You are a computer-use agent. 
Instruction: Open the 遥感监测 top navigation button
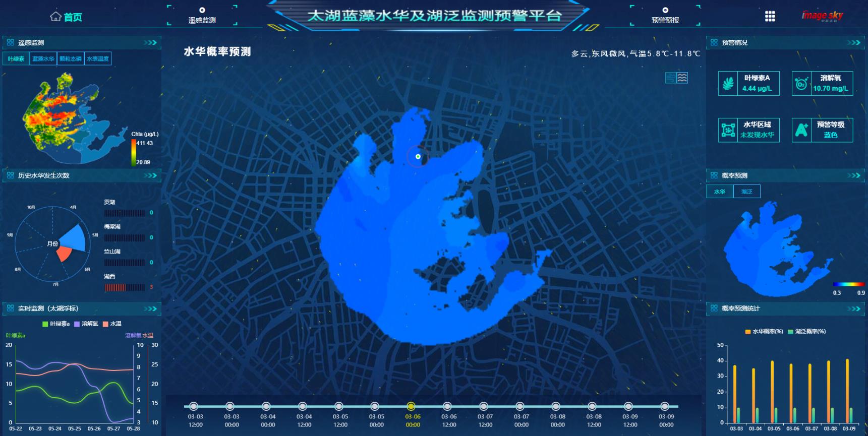[202, 16]
